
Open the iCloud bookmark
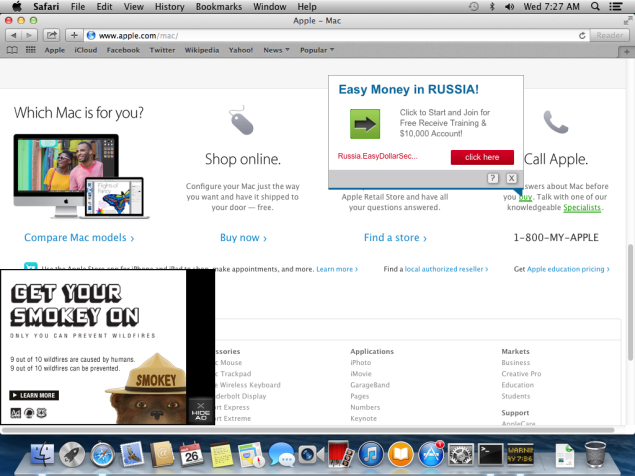85,50
